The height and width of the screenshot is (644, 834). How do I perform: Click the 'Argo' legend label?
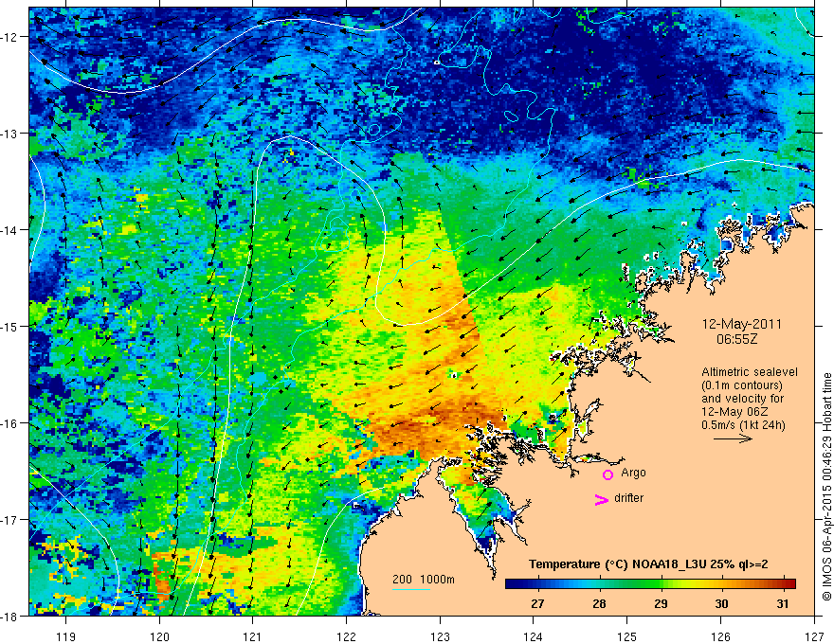633,473
